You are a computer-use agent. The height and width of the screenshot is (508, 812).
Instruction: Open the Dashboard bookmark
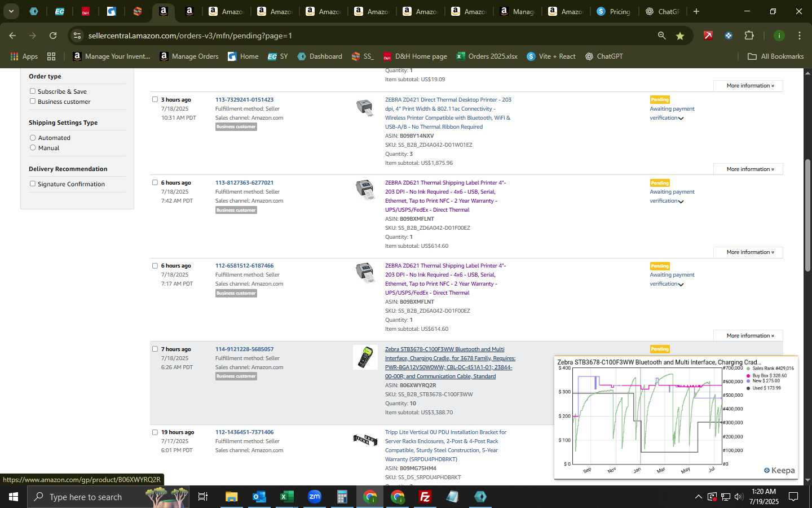pyautogui.click(x=320, y=56)
